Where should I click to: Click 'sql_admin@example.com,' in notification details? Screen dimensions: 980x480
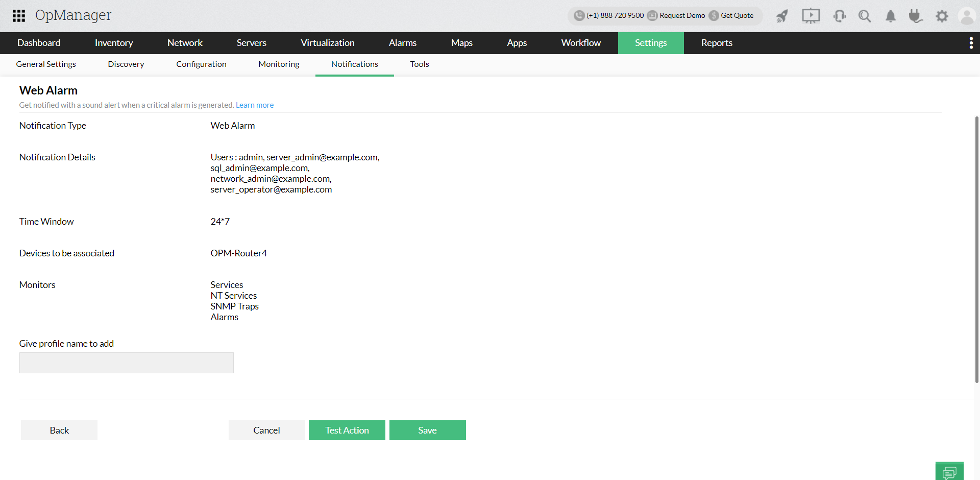click(x=260, y=168)
